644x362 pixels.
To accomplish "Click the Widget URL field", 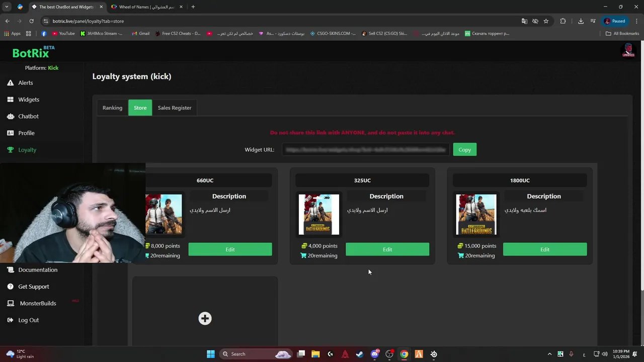I will pos(365,150).
